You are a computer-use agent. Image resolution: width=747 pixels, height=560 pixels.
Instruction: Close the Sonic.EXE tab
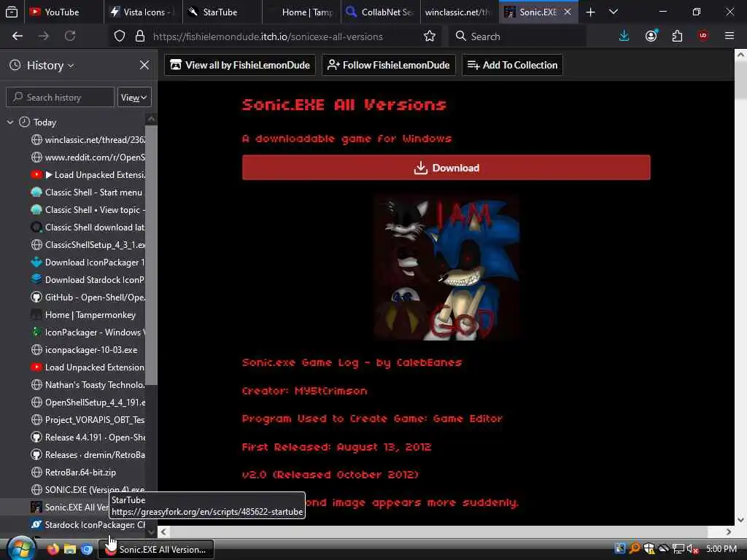[568, 12]
